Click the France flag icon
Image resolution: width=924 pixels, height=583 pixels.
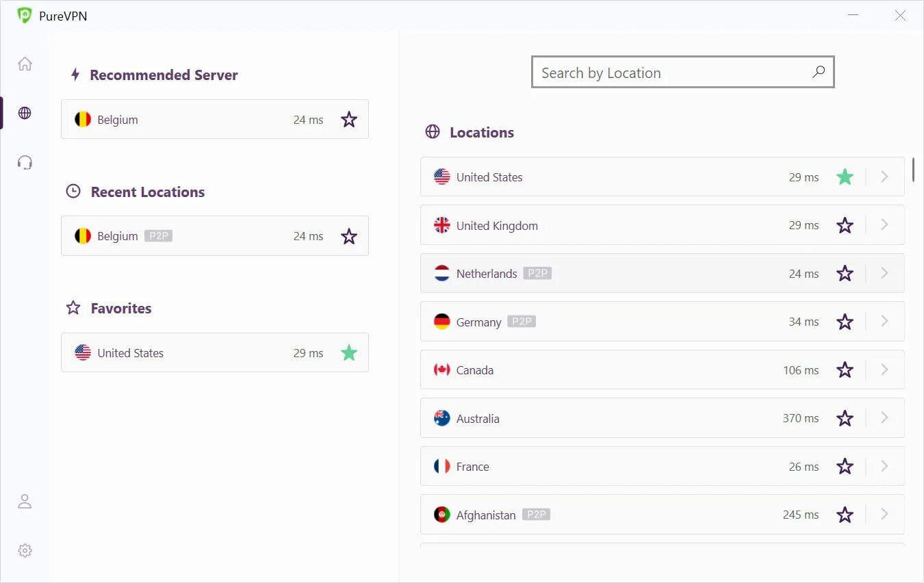[x=442, y=466]
